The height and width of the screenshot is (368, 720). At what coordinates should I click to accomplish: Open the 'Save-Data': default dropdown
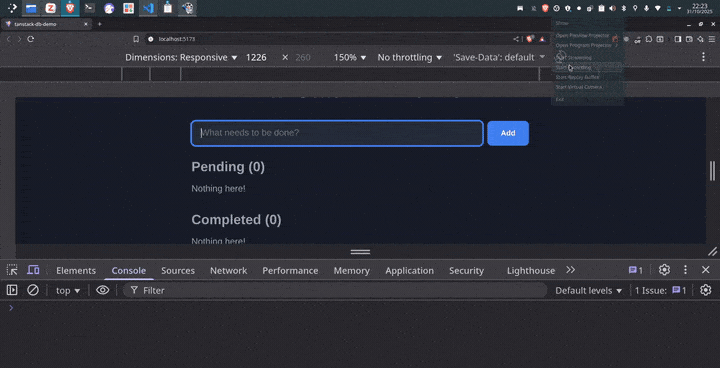click(499, 57)
